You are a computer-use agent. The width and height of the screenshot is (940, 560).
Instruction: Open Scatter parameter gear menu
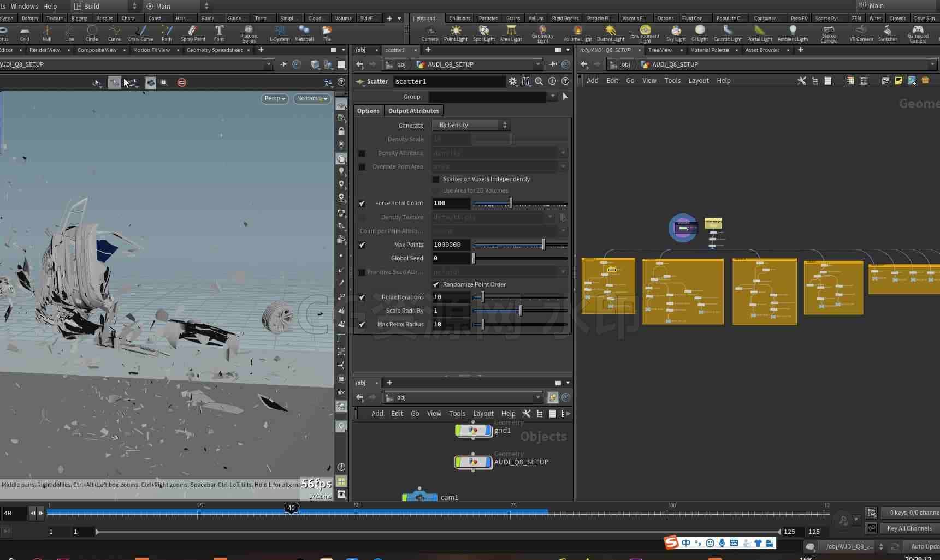point(512,81)
